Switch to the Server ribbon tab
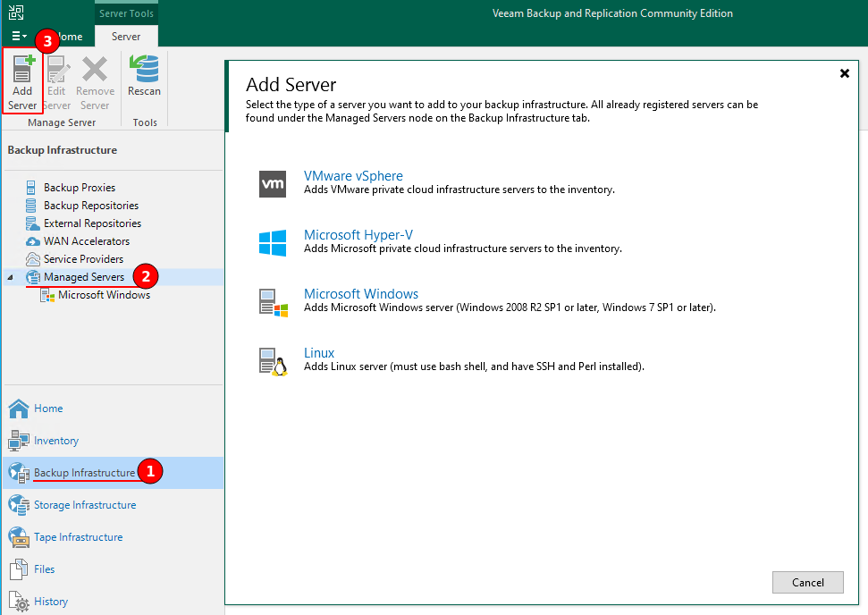 tap(126, 37)
